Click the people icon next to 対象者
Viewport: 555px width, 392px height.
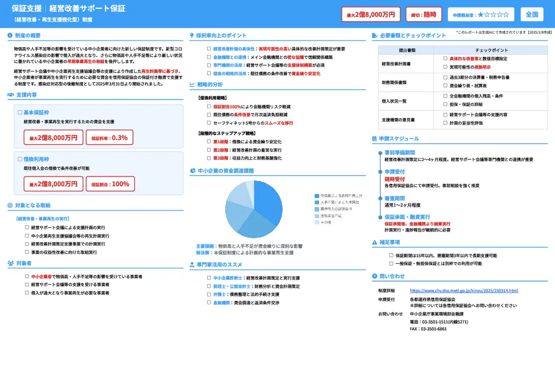pos(11,263)
